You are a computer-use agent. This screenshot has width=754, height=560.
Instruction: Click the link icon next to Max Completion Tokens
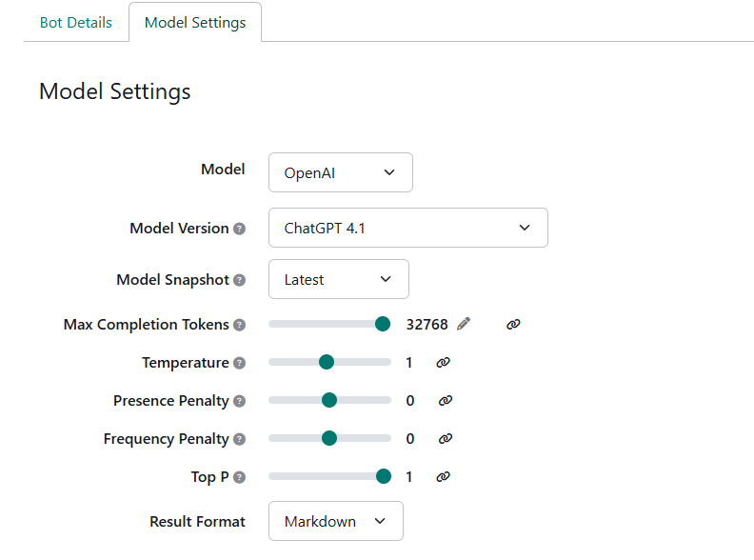513,324
